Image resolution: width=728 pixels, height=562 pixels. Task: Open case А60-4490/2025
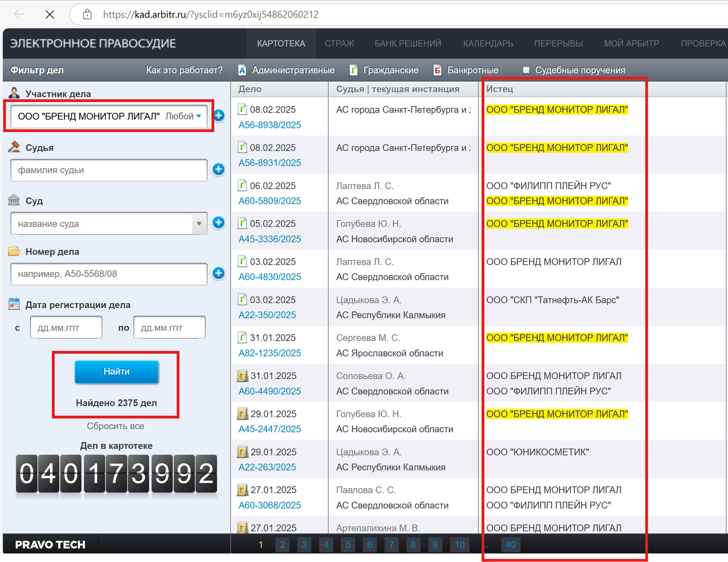[269, 391]
